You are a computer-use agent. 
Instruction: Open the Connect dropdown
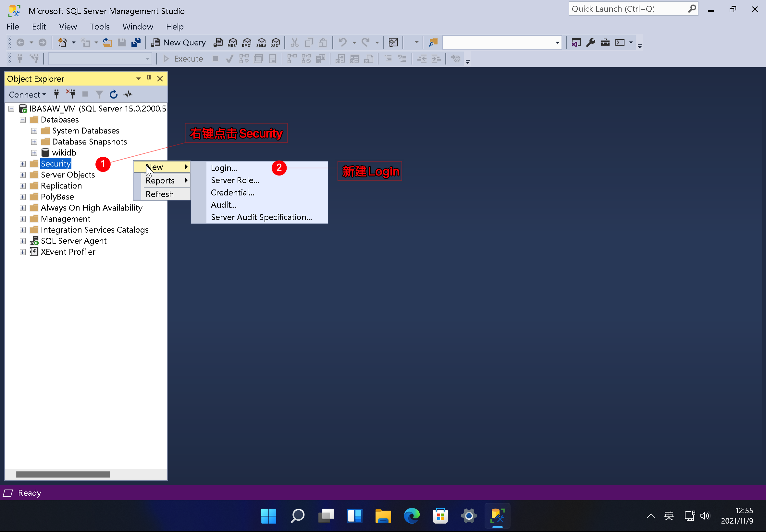27,95
